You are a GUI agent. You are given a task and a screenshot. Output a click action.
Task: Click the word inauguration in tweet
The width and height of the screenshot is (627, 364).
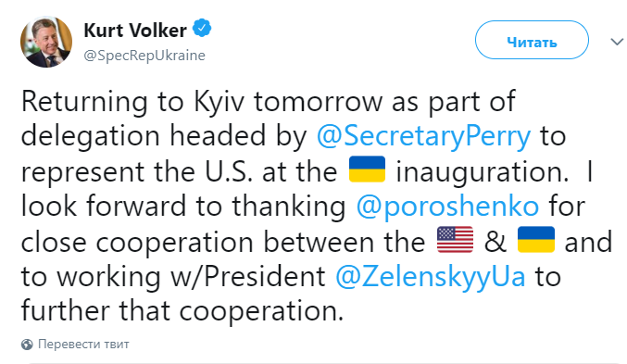pyautogui.click(x=483, y=172)
